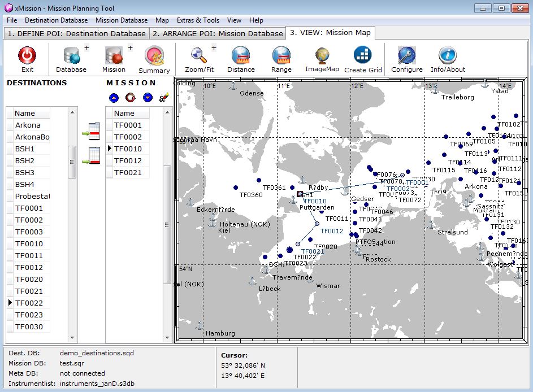Click Name column header in Destinations
This screenshot has height=392, width=533.
coord(25,114)
